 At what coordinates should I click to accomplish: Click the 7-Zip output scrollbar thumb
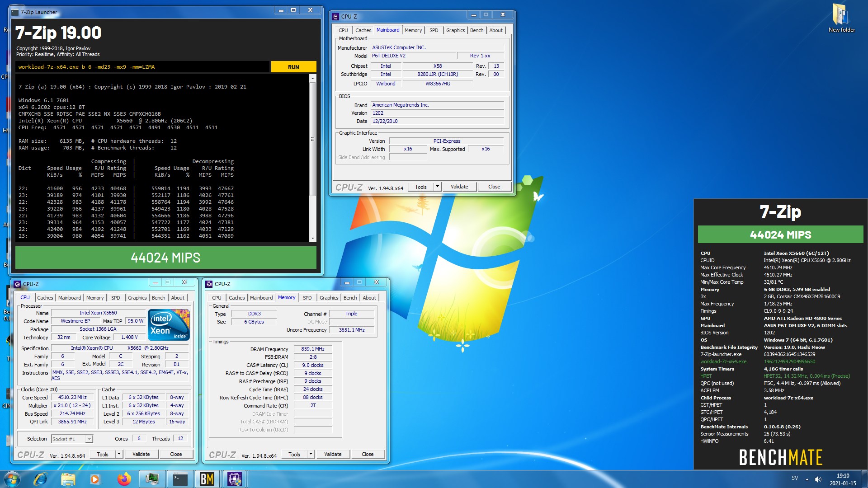point(312,139)
